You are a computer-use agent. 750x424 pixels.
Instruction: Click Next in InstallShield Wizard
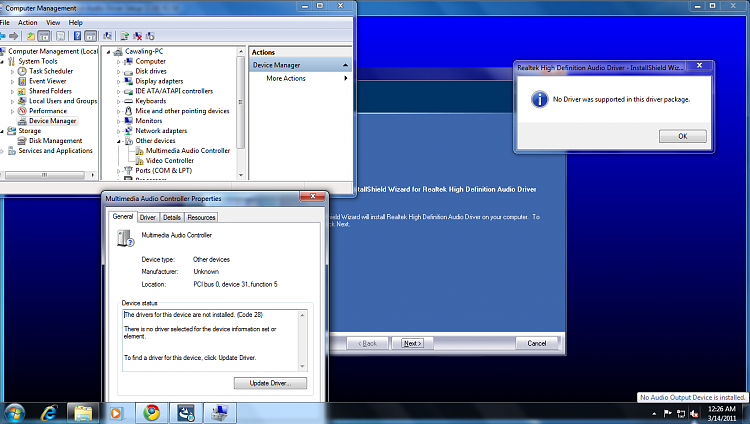pos(412,343)
